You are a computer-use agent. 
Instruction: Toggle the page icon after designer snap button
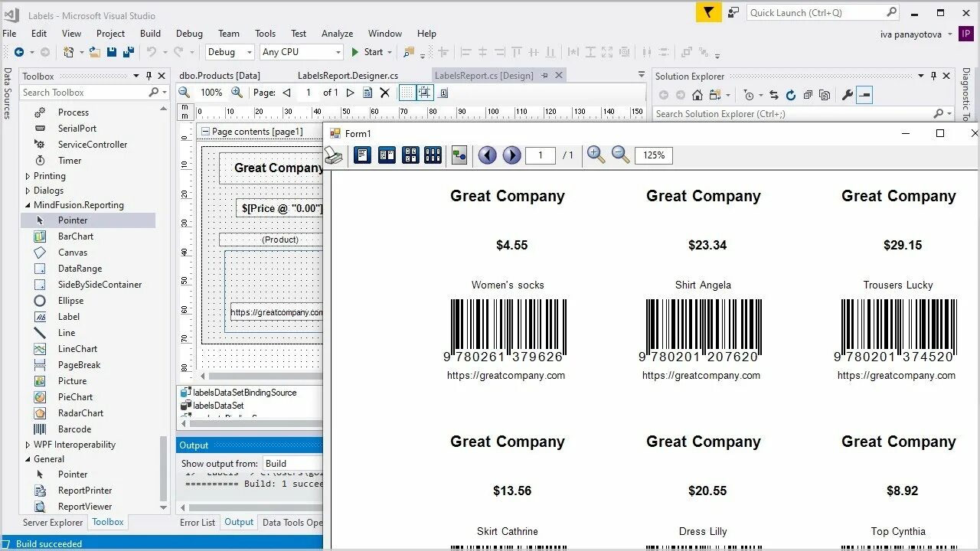tap(444, 93)
